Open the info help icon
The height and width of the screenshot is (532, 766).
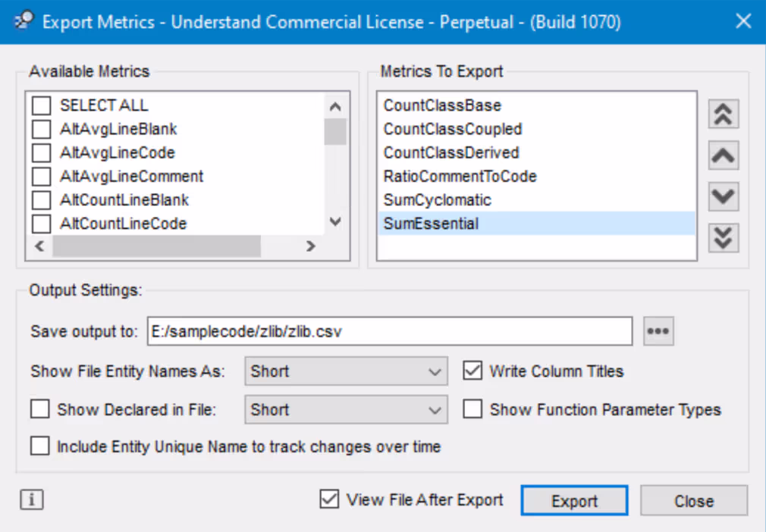coord(32,499)
